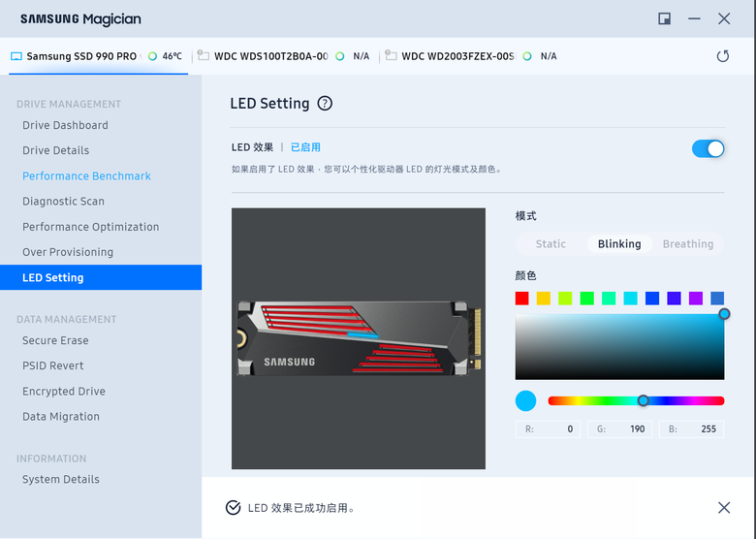Select Blinking LED mode
Screen dimensions: 756x539
(x=619, y=244)
